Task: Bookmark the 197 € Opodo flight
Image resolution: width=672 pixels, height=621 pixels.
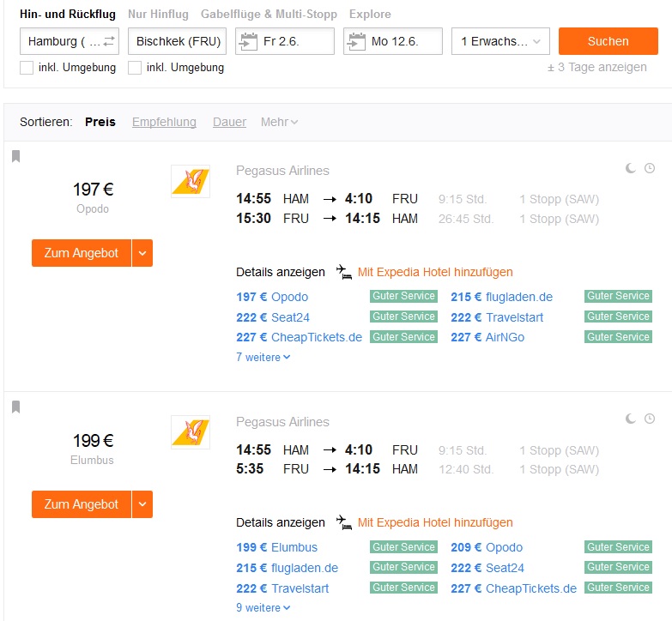Action: (15, 156)
